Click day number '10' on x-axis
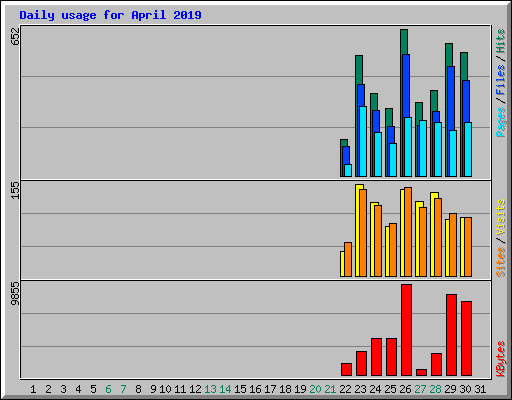Screen dimensions: 512x400 coord(165,389)
